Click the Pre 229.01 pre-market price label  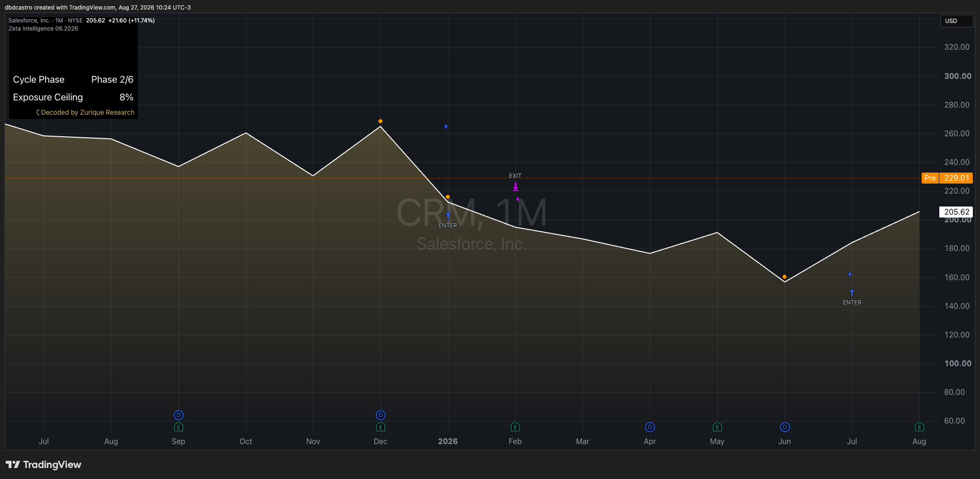[x=947, y=178]
